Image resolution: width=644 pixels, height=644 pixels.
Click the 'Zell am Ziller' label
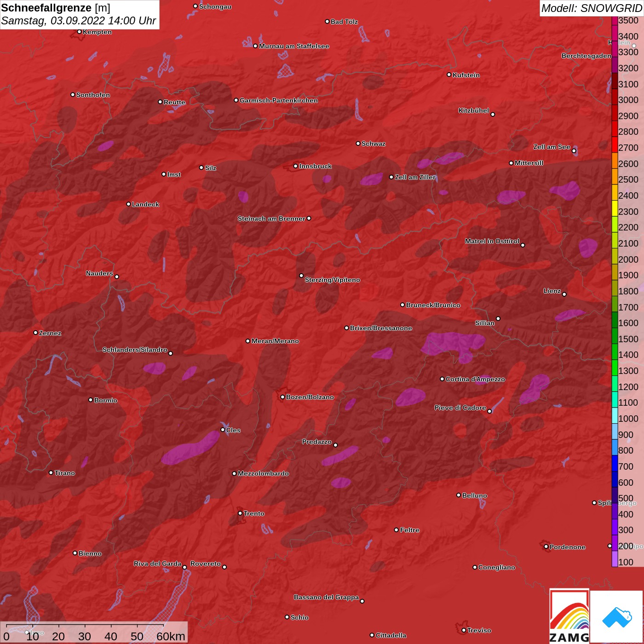(x=415, y=177)
